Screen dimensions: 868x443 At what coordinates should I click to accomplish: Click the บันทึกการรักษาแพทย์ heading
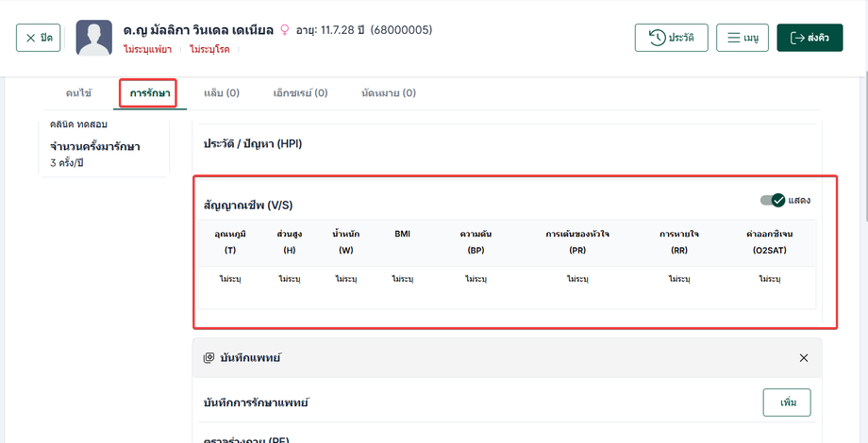point(256,402)
